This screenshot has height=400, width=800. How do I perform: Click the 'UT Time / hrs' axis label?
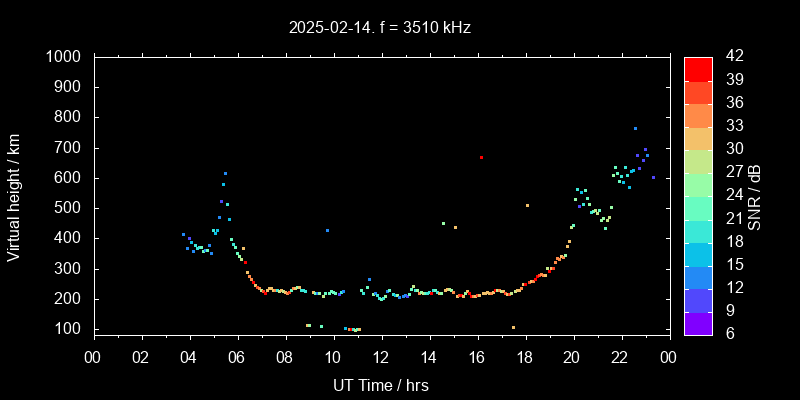[380, 384]
